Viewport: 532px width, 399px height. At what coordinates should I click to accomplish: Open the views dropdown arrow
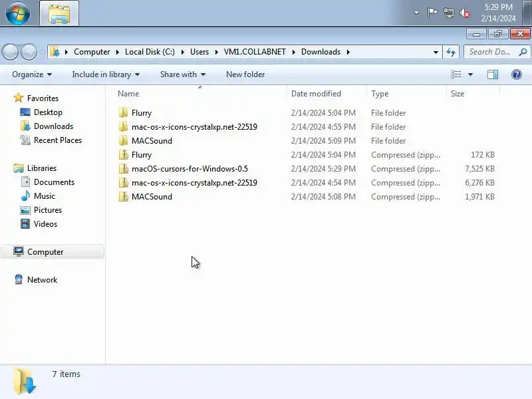(x=470, y=74)
